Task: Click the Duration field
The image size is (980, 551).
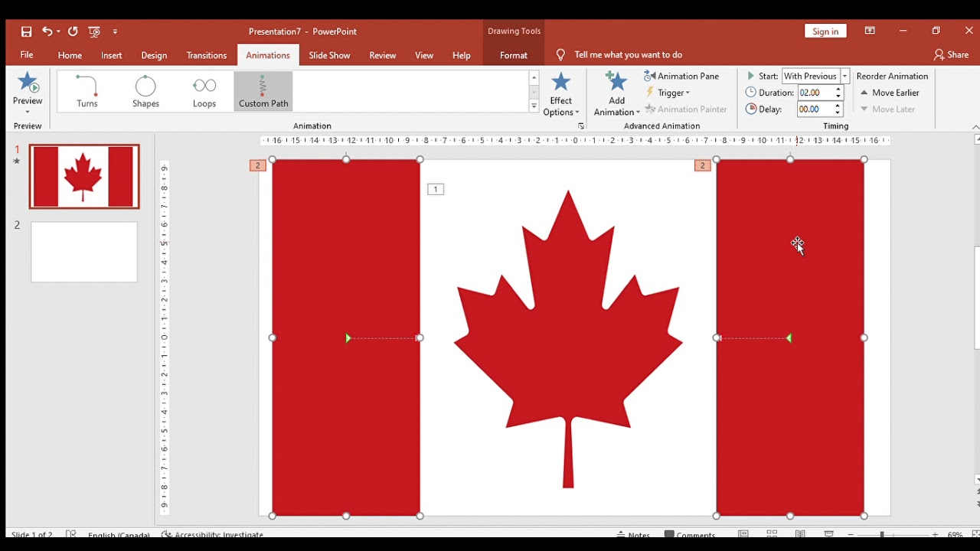Action: pyautogui.click(x=815, y=93)
